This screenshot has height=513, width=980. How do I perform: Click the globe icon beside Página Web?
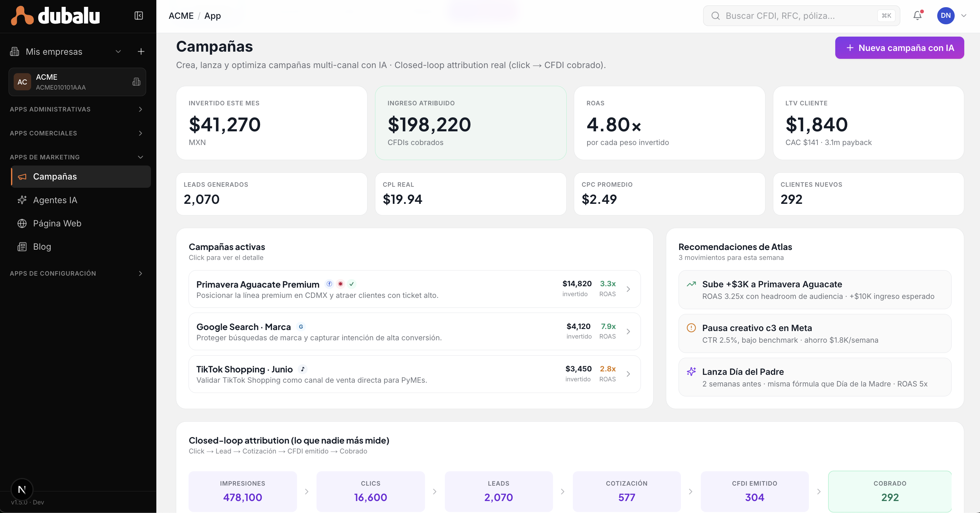[x=22, y=223]
